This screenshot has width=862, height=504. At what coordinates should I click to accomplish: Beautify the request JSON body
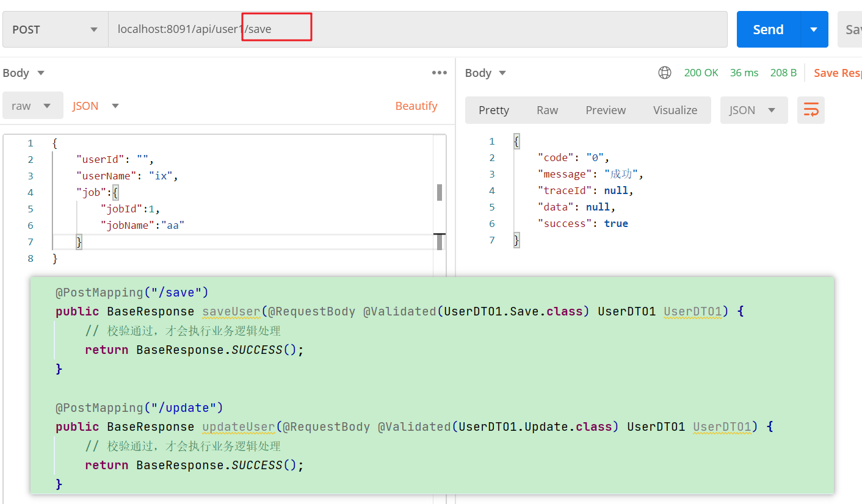click(416, 106)
